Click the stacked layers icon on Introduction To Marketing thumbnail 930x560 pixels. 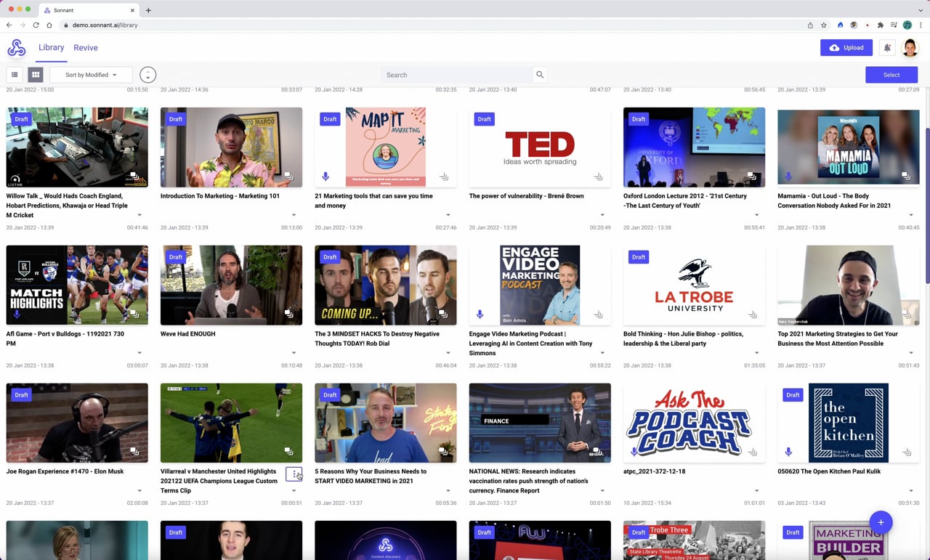click(x=289, y=176)
